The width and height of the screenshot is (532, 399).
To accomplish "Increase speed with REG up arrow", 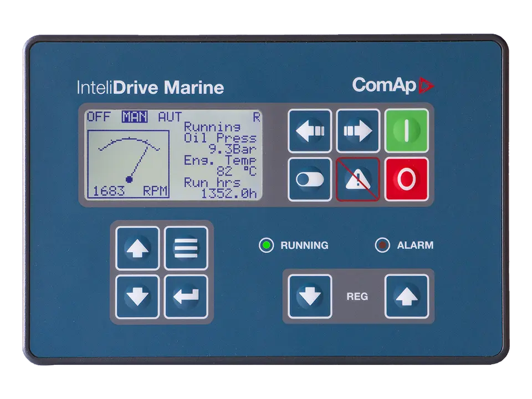I will click(x=406, y=296).
